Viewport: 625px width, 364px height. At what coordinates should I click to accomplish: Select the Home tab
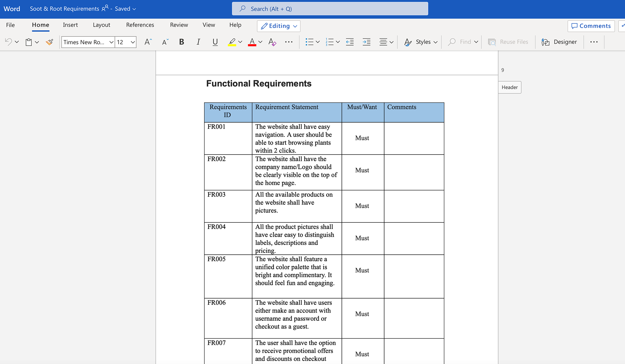pyautogui.click(x=40, y=25)
